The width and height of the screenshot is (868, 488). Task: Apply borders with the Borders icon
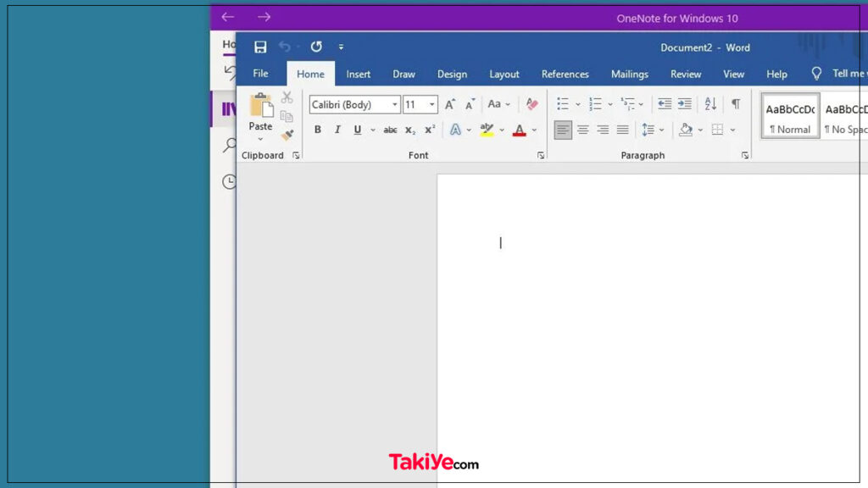click(717, 130)
